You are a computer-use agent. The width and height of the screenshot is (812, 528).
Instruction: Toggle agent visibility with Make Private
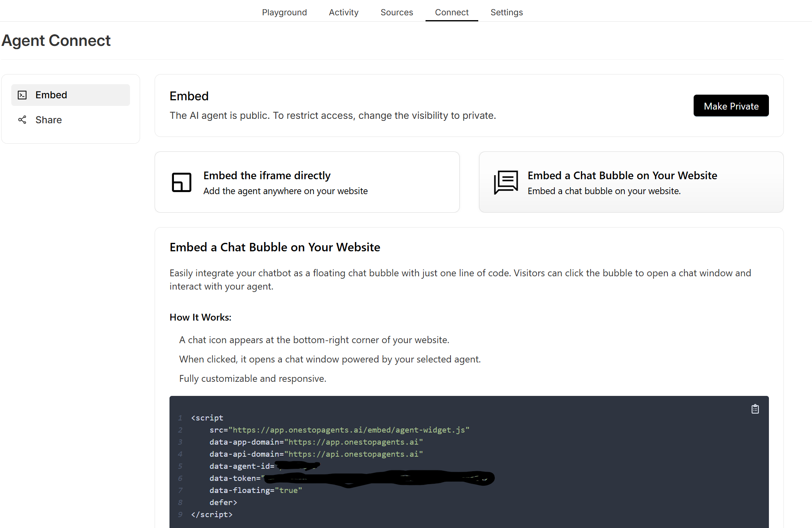(731, 106)
